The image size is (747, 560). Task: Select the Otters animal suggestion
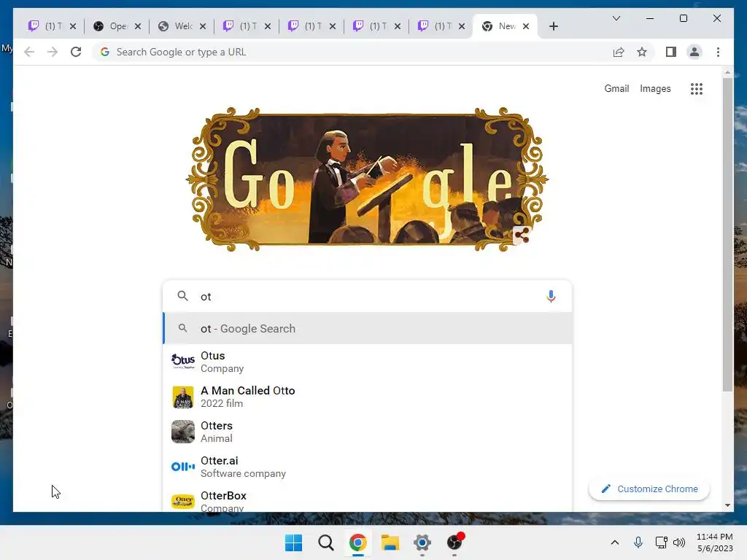[367, 432]
